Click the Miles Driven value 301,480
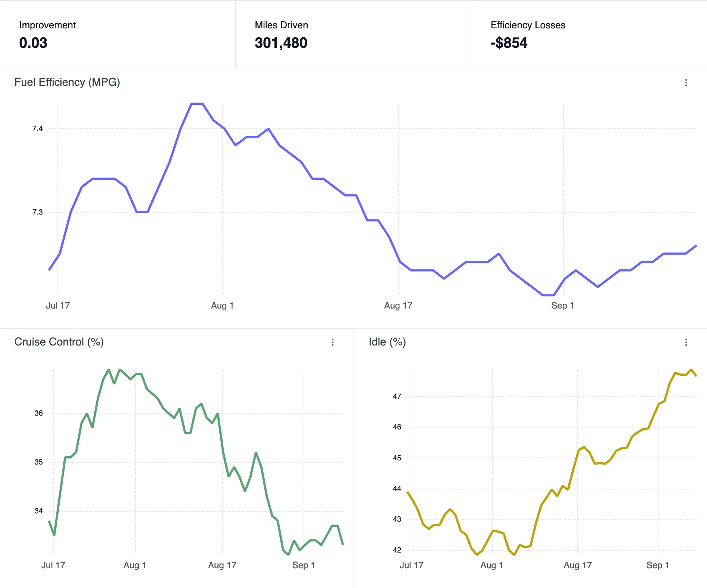Screen dimensions: 707x588 [281, 43]
